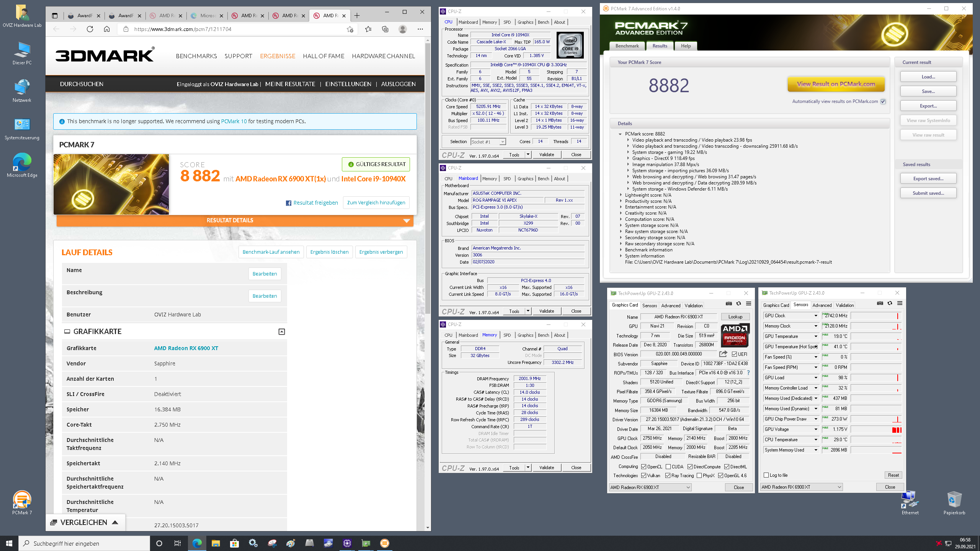The image size is (980, 551).
Task: Expand RESULTAT DETAILS orange bar
Action: [x=235, y=220]
